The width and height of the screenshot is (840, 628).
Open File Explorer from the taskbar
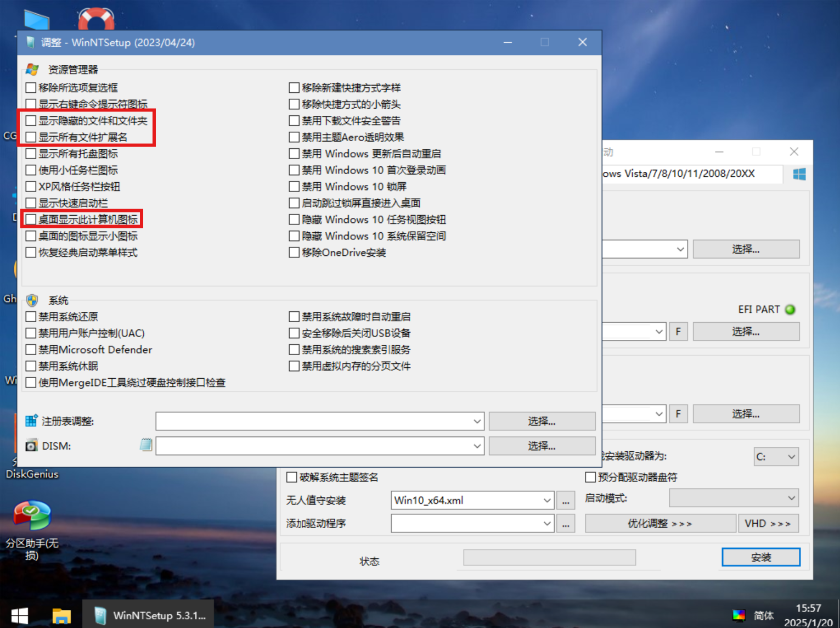point(61,616)
